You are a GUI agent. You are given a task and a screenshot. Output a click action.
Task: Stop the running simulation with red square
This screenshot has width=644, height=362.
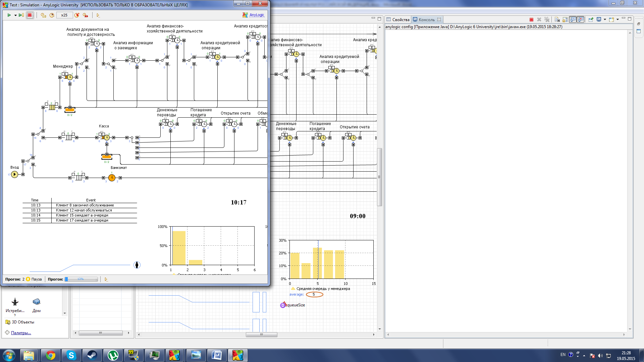pos(30,15)
